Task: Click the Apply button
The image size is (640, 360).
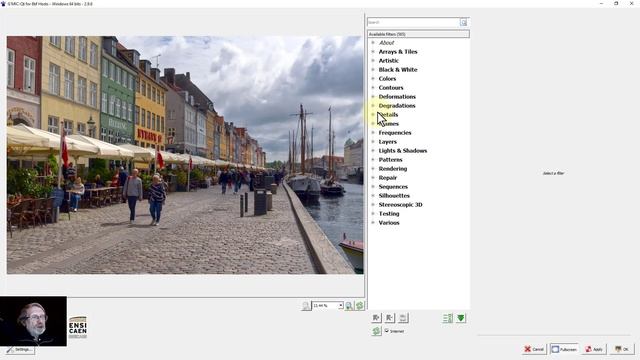Action: coord(594,349)
